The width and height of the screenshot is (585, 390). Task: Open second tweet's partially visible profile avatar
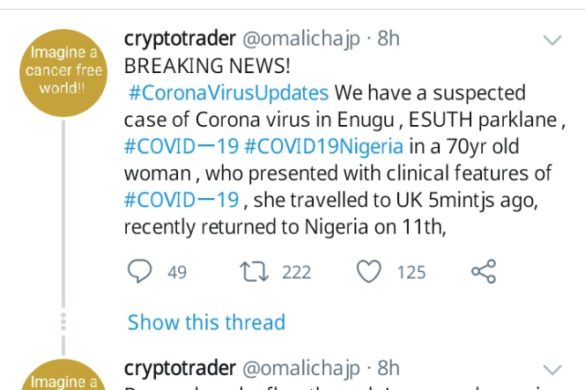pos(63,375)
